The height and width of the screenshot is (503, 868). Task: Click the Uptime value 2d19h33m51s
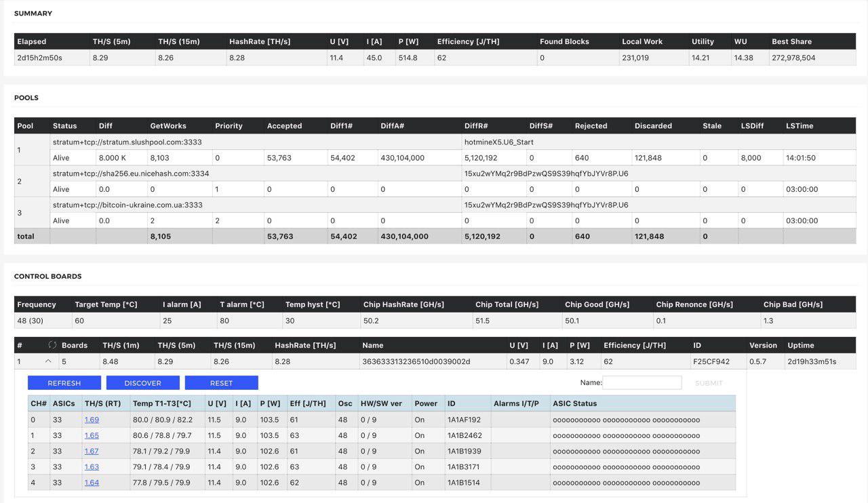pyautogui.click(x=812, y=361)
